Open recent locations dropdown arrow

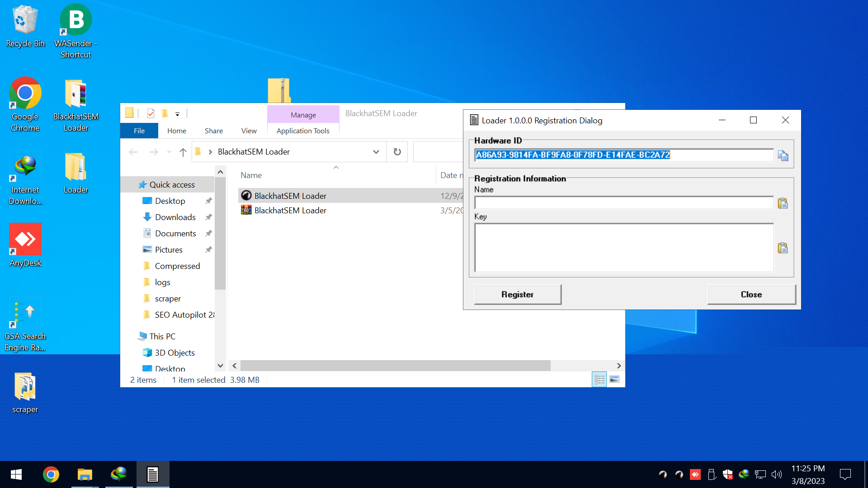[x=169, y=152]
